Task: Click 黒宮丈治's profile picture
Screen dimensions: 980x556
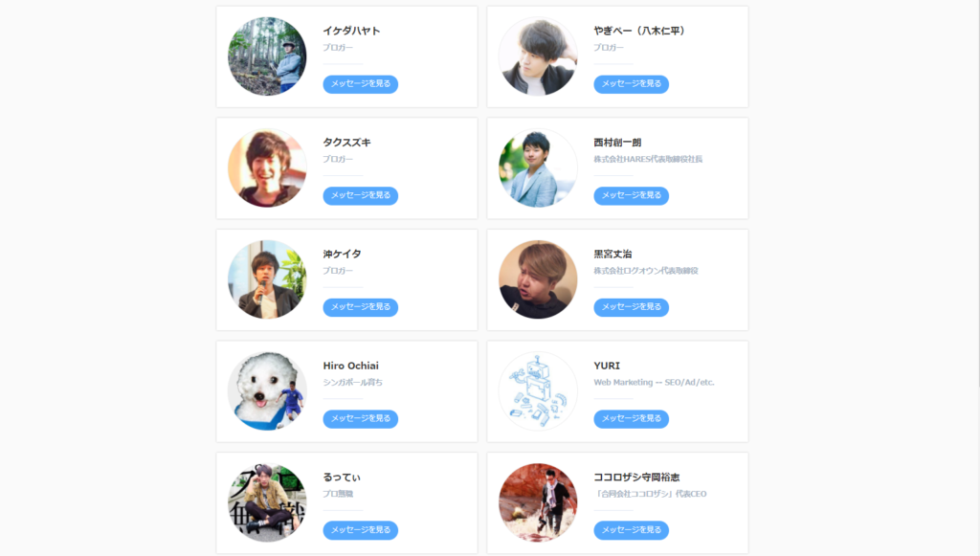Action: point(538,279)
